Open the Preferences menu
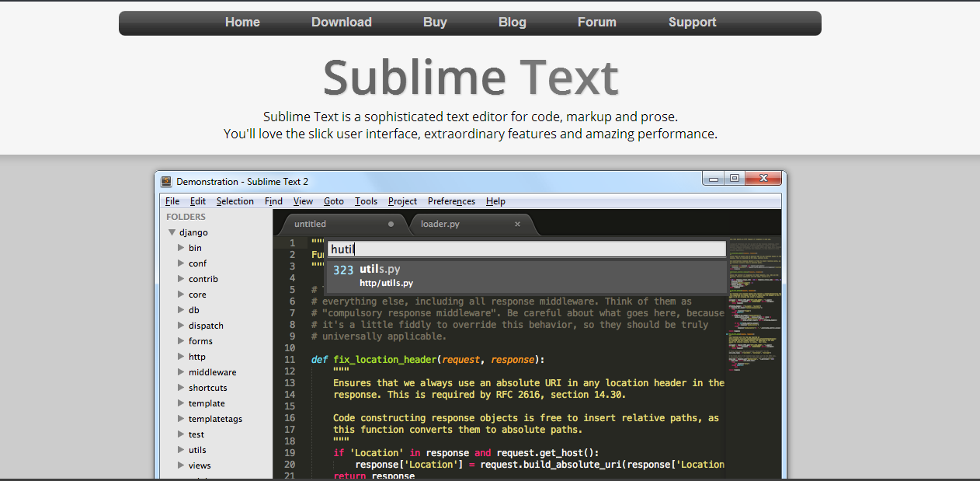This screenshot has width=980, height=481. click(451, 201)
